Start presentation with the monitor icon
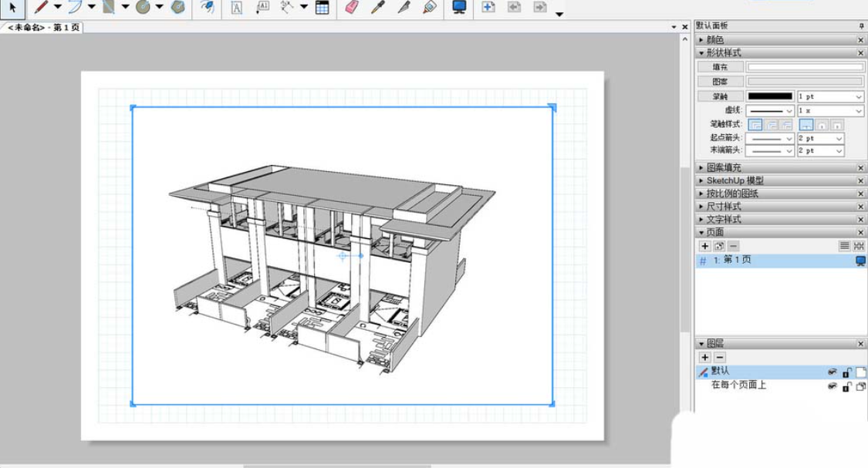 [x=459, y=7]
